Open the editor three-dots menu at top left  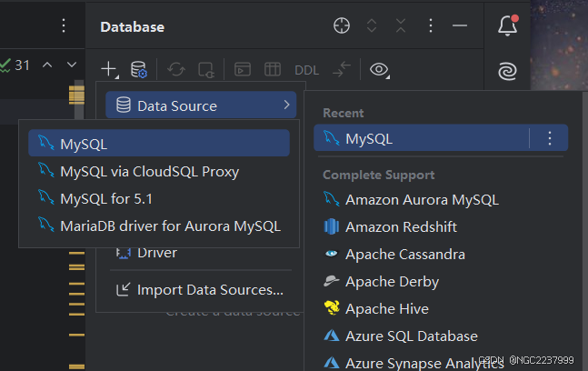(64, 25)
